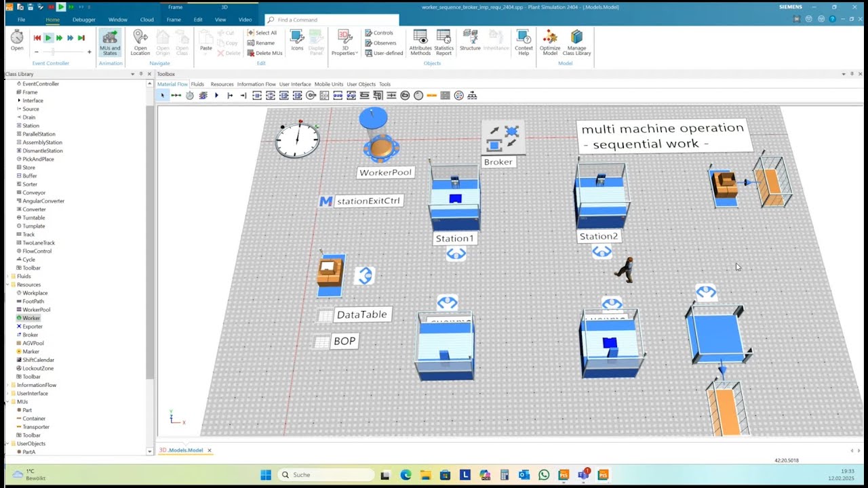Click the Broker object in the 3D model
The height and width of the screenshot is (488, 868).
pyautogui.click(x=502, y=138)
